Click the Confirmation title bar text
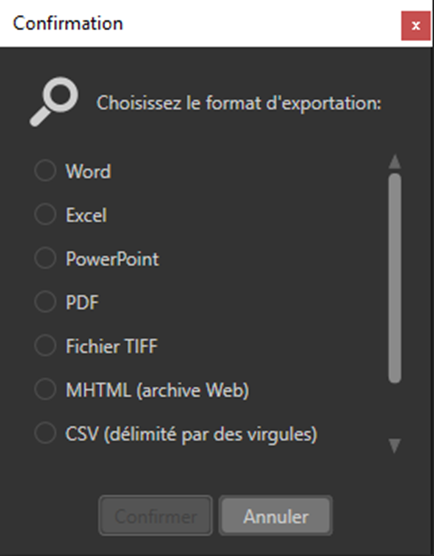 coord(68,23)
